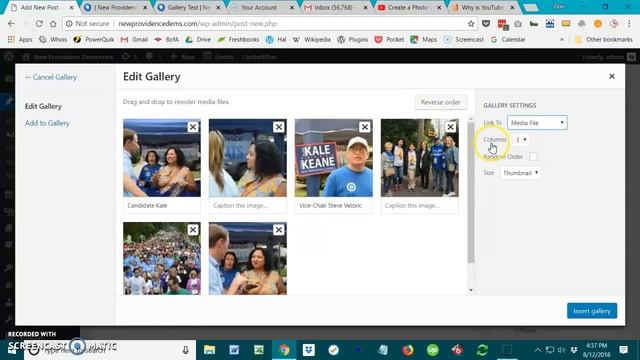This screenshot has height=360, width=640.
Task: Open the Link To dropdown
Action: pyautogui.click(x=537, y=122)
